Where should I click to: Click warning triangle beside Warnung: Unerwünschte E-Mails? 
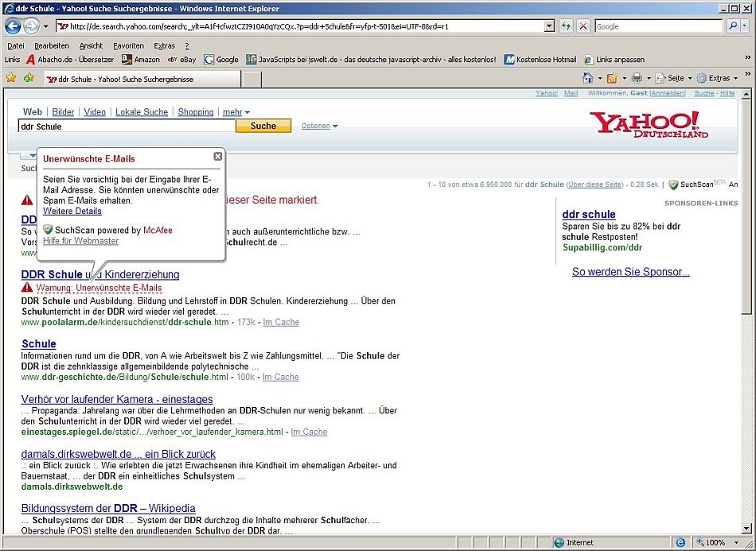coord(27,288)
